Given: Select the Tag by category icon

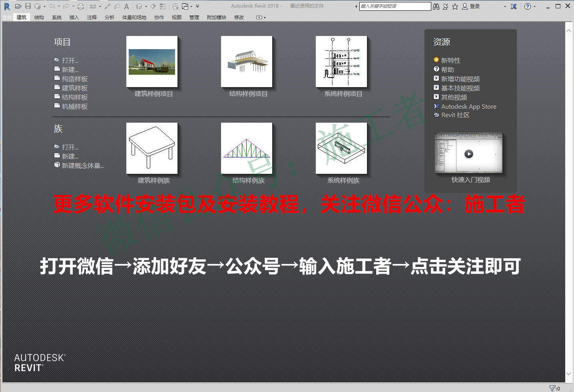Looking at the screenshot, I should pyautogui.click(x=117, y=6).
